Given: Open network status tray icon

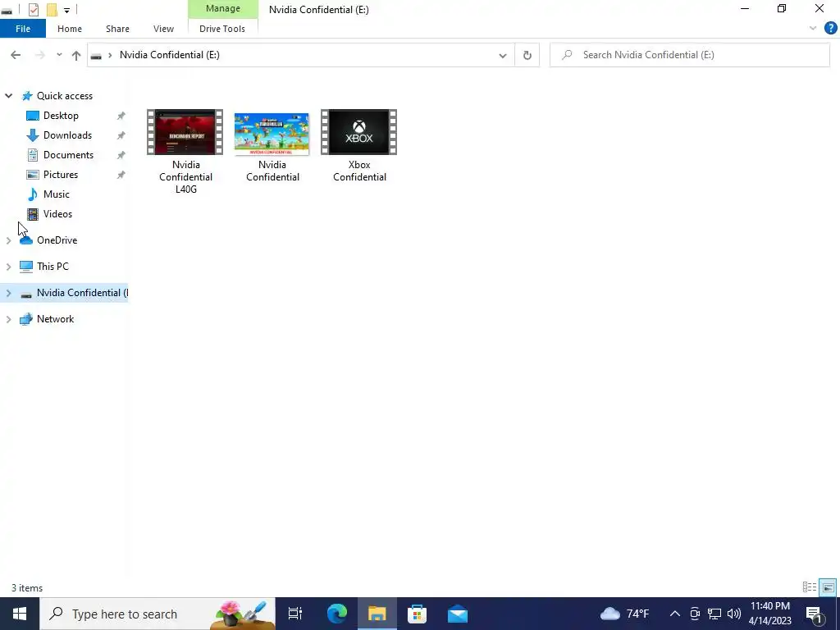Looking at the screenshot, I should [714, 614].
